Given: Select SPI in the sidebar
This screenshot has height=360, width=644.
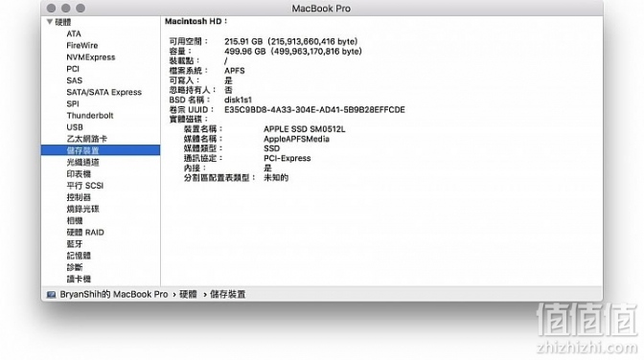Looking at the screenshot, I should pyautogui.click(x=73, y=103).
